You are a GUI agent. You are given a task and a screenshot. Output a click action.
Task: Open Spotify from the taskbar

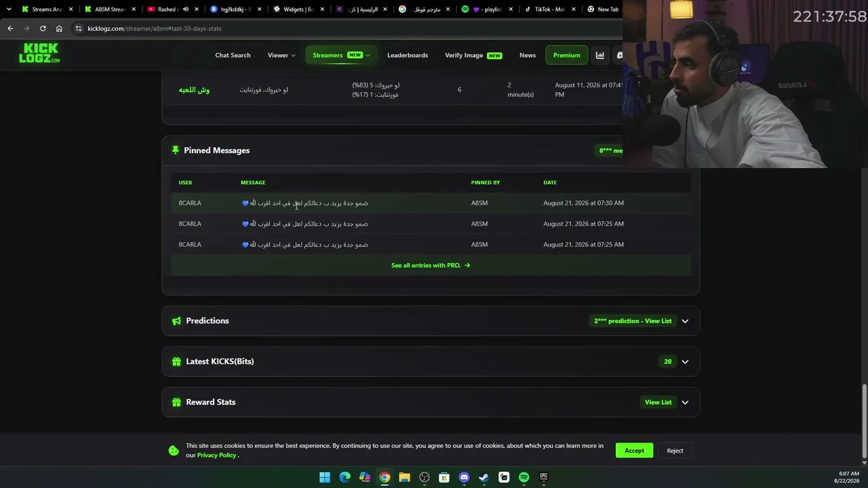pyautogui.click(x=524, y=477)
